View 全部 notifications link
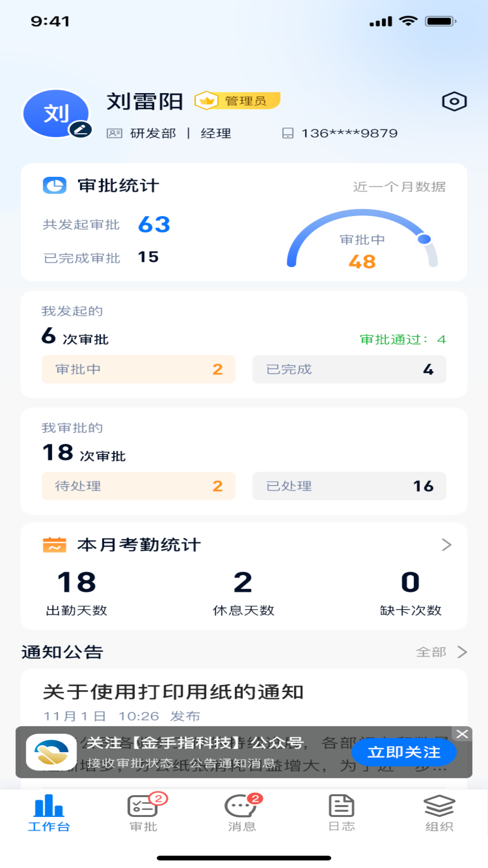This screenshot has height=868, width=488. tap(431, 652)
